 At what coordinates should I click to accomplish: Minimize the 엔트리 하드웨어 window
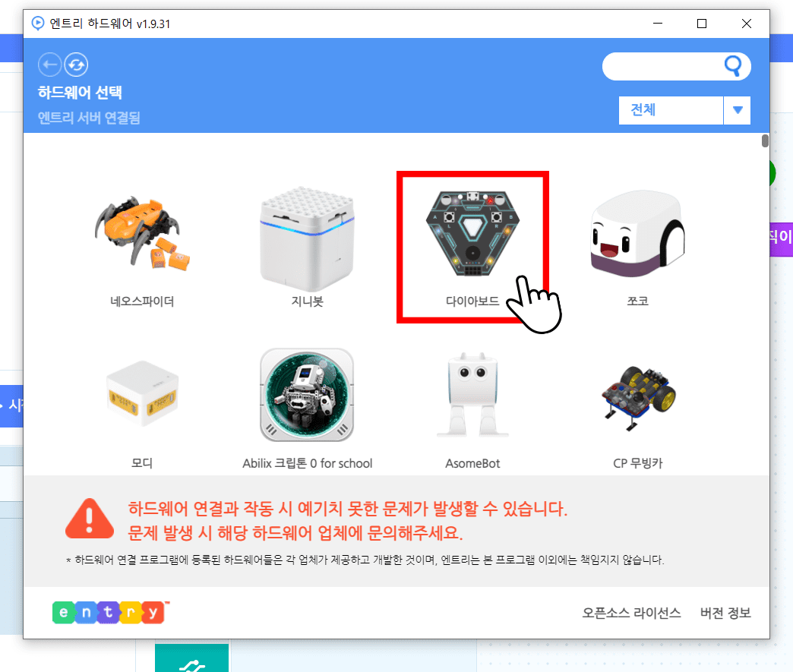tap(658, 24)
